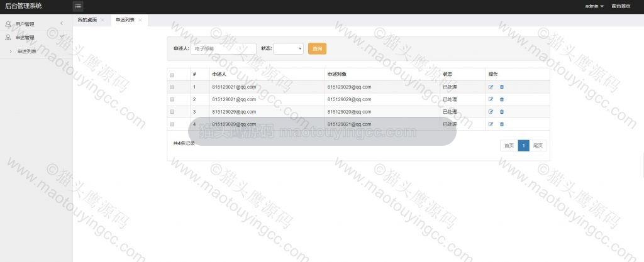
Task: Edit row 4 using the pencil icon
Action: pos(491,124)
